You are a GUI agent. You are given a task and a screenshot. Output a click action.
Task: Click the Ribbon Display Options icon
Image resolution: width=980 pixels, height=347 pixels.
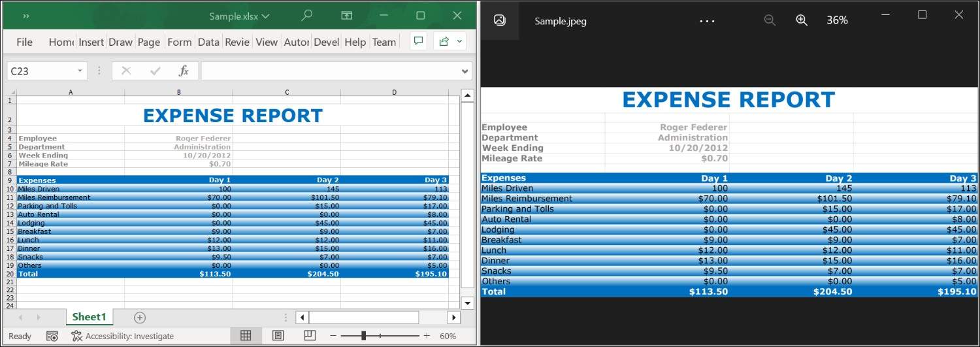[346, 16]
